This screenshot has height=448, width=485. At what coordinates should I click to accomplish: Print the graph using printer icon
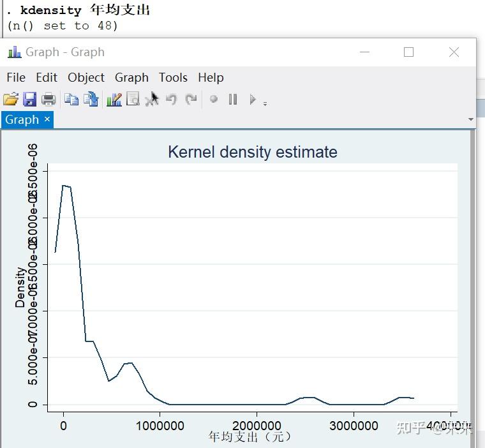pyautogui.click(x=48, y=100)
